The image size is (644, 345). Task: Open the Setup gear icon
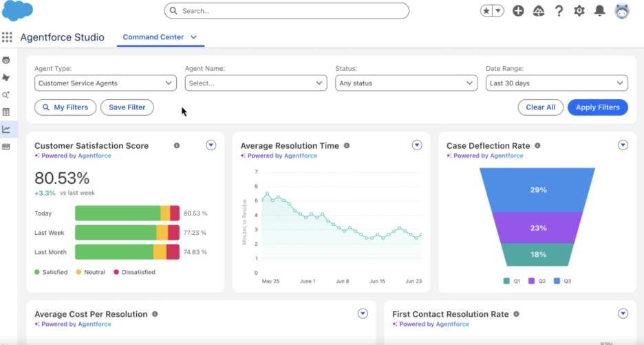coord(579,11)
